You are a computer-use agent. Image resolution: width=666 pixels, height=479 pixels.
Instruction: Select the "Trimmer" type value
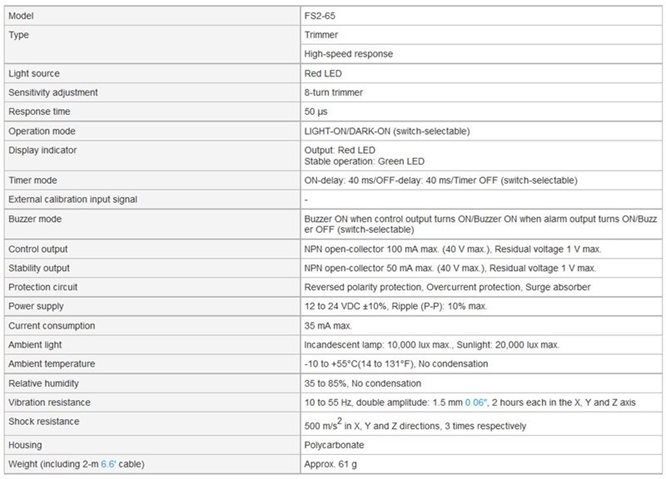pos(322,34)
